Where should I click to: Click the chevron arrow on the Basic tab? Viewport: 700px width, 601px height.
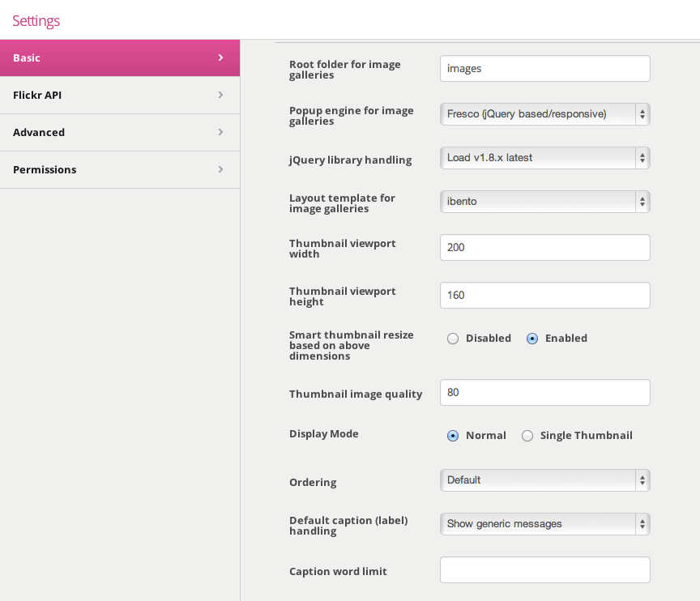click(x=220, y=58)
